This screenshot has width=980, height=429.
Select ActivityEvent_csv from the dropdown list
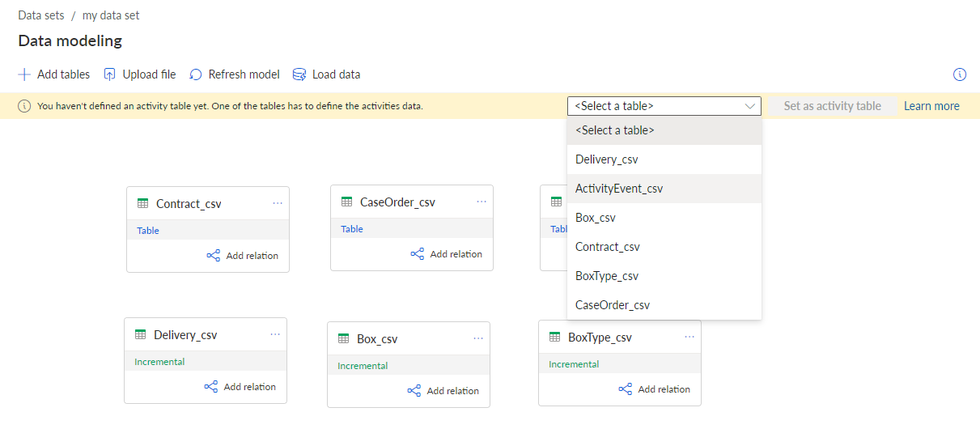click(x=664, y=189)
